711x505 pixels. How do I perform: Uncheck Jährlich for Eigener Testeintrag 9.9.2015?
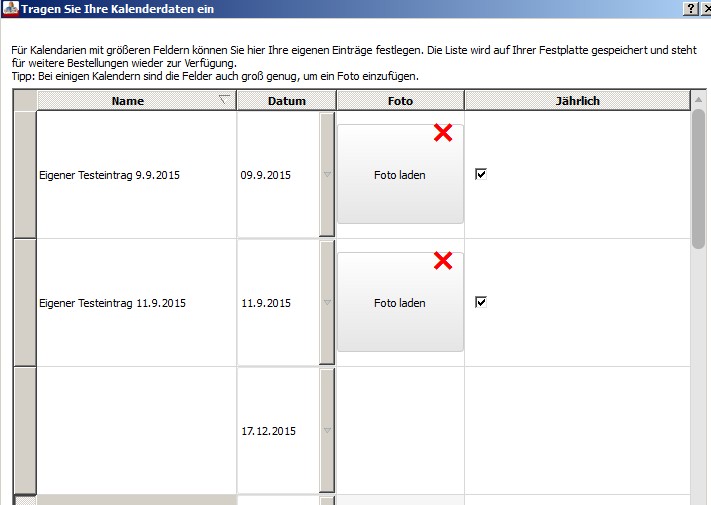[x=481, y=174]
